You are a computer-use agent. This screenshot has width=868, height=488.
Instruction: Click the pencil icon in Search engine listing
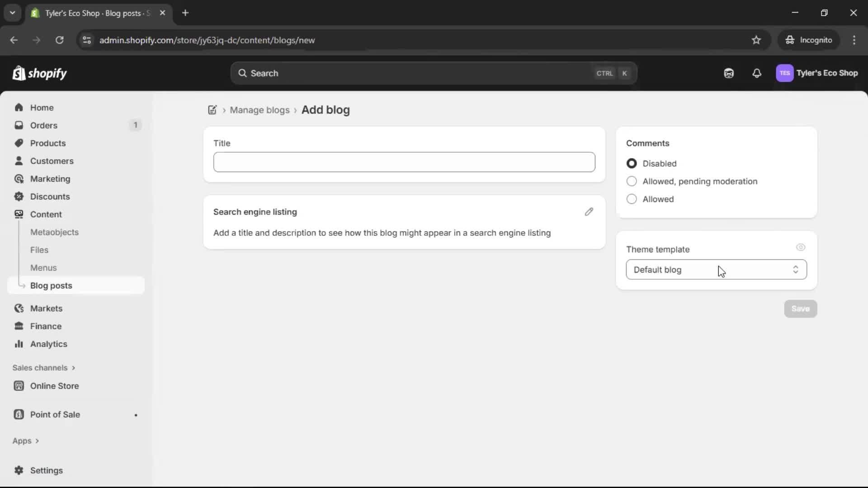pyautogui.click(x=589, y=212)
